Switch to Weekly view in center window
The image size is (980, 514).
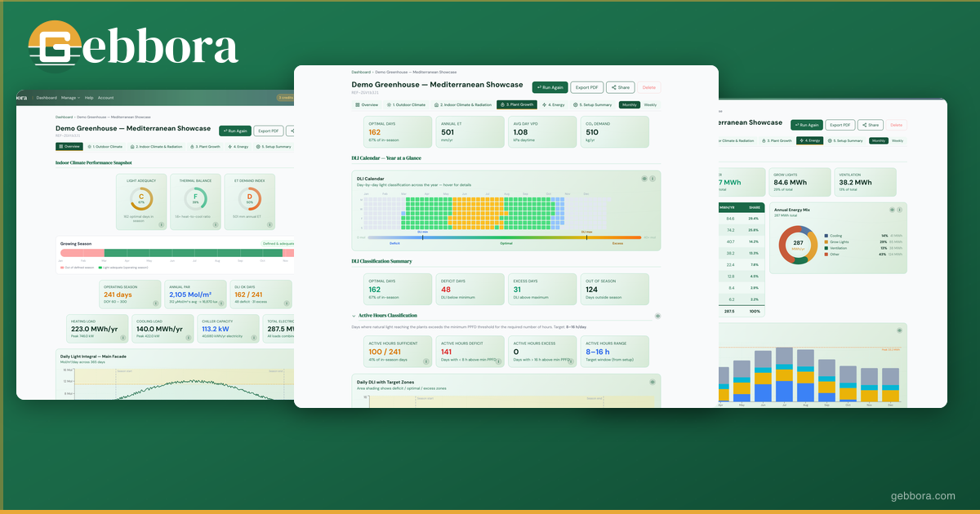pos(650,105)
